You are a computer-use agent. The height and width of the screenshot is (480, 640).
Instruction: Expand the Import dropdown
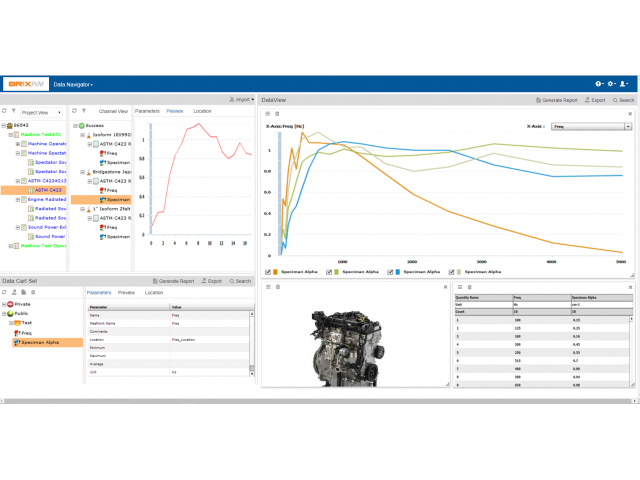tap(241, 100)
